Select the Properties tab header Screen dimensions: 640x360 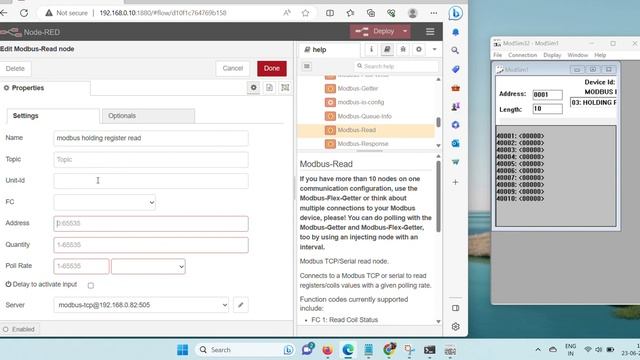(x=45, y=88)
